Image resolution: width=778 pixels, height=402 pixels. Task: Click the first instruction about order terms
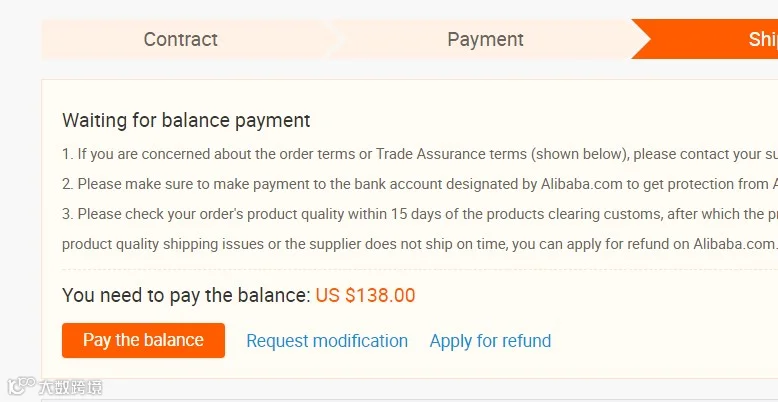coord(420,154)
